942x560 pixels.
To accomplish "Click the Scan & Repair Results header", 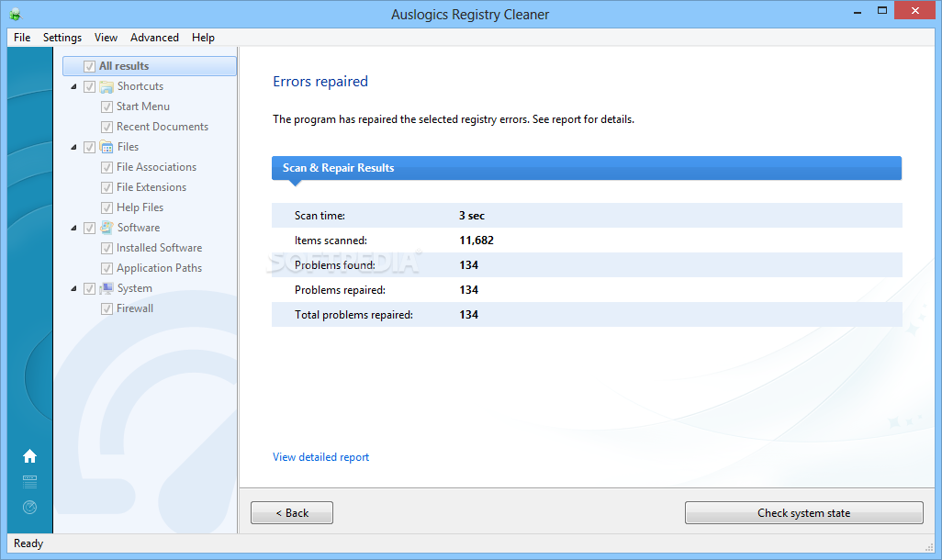I will (587, 168).
